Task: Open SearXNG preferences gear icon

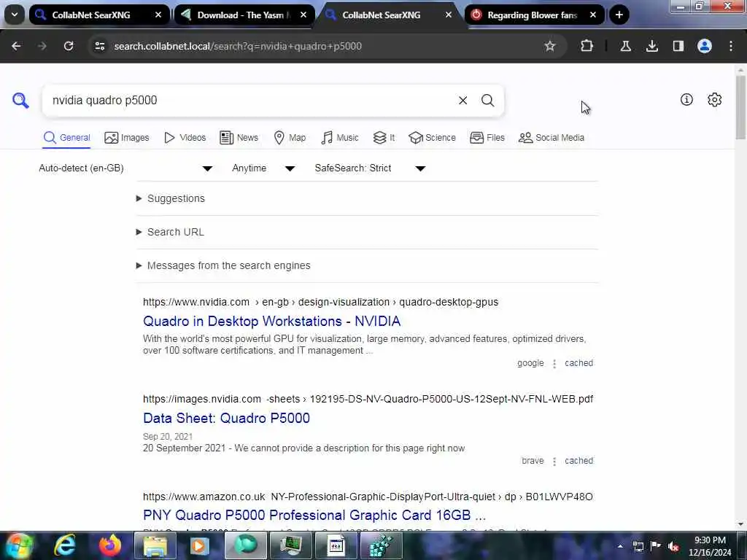Action: pos(714,99)
